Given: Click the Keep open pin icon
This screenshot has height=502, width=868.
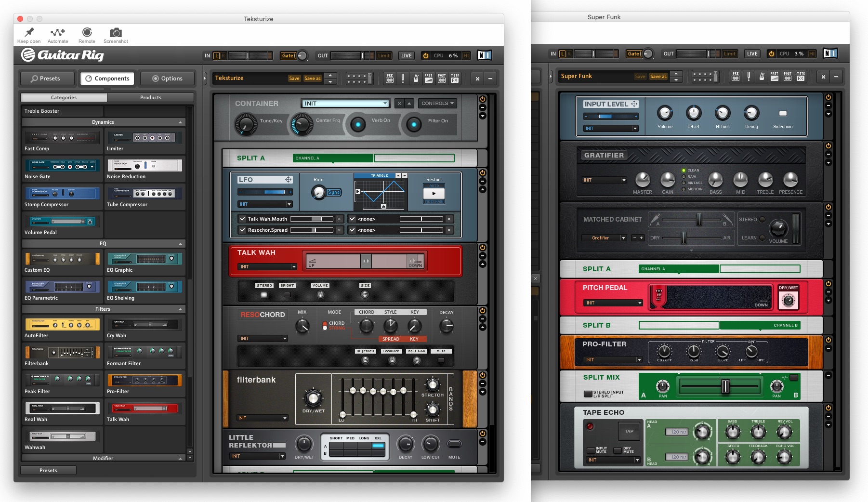Looking at the screenshot, I should pos(29,32).
